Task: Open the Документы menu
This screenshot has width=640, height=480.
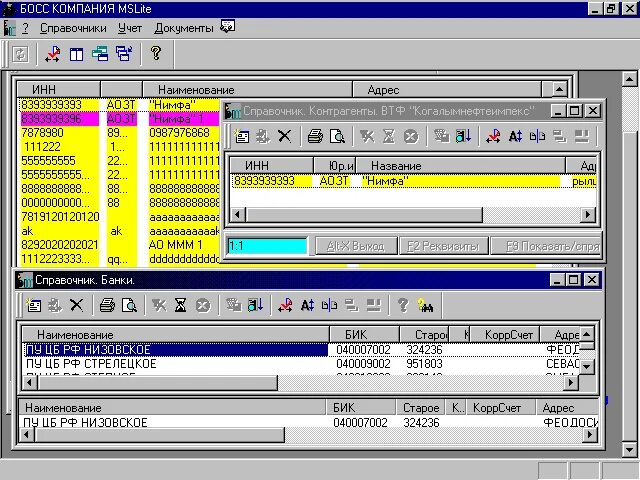Action: coord(184,28)
